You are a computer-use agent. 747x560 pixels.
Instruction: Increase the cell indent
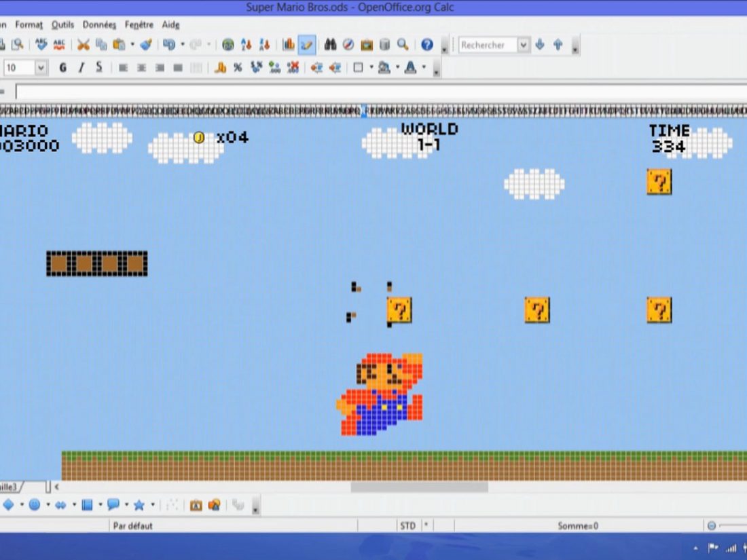pos(335,68)
